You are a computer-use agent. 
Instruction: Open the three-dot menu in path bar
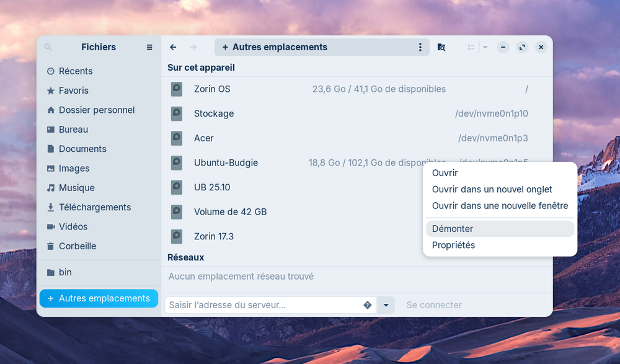420,47
